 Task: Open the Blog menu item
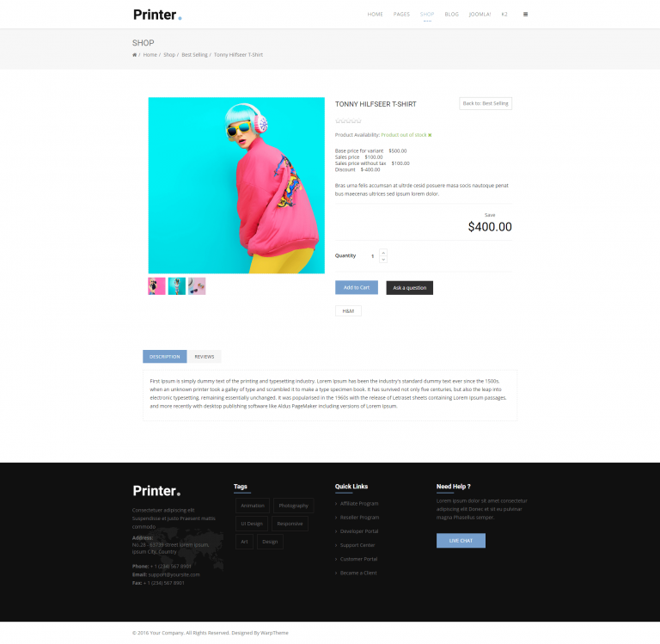click(x=452, y=15)
